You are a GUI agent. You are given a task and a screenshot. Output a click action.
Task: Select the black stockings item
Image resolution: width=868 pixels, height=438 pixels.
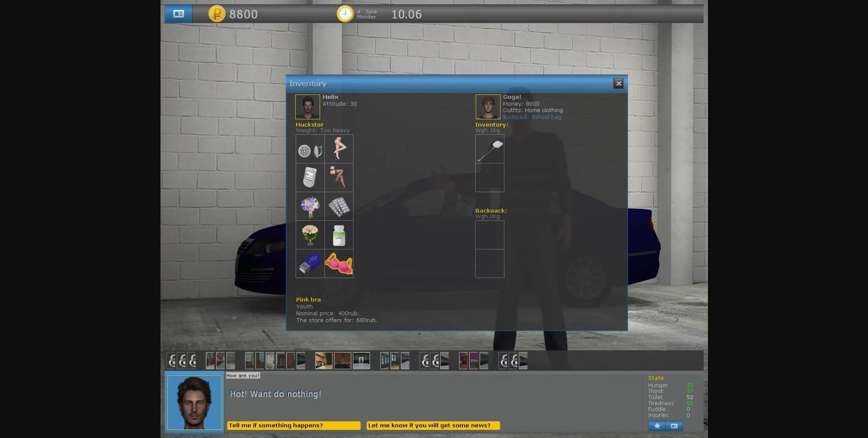339,178
